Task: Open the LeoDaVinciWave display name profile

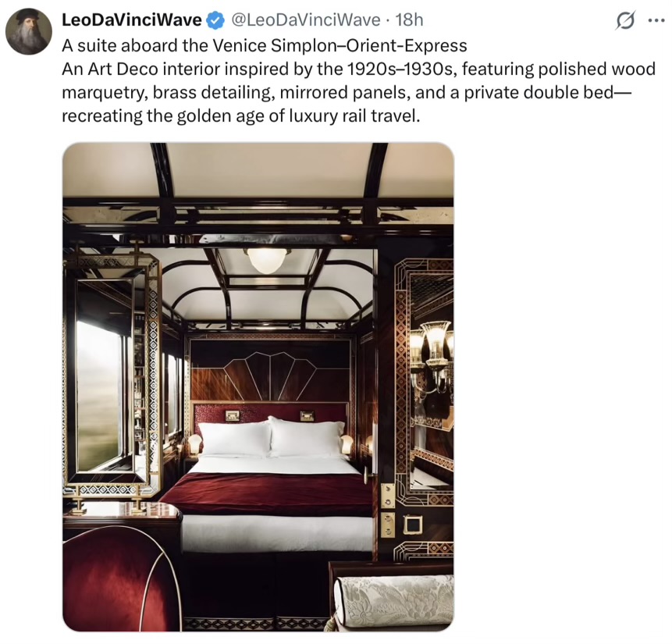Action: pos(132,20)
